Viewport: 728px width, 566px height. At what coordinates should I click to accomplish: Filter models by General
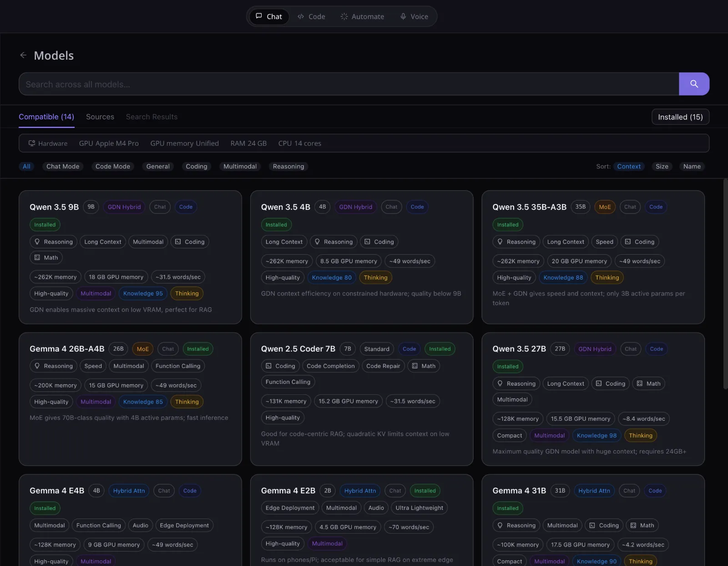[x=158, y=166]
